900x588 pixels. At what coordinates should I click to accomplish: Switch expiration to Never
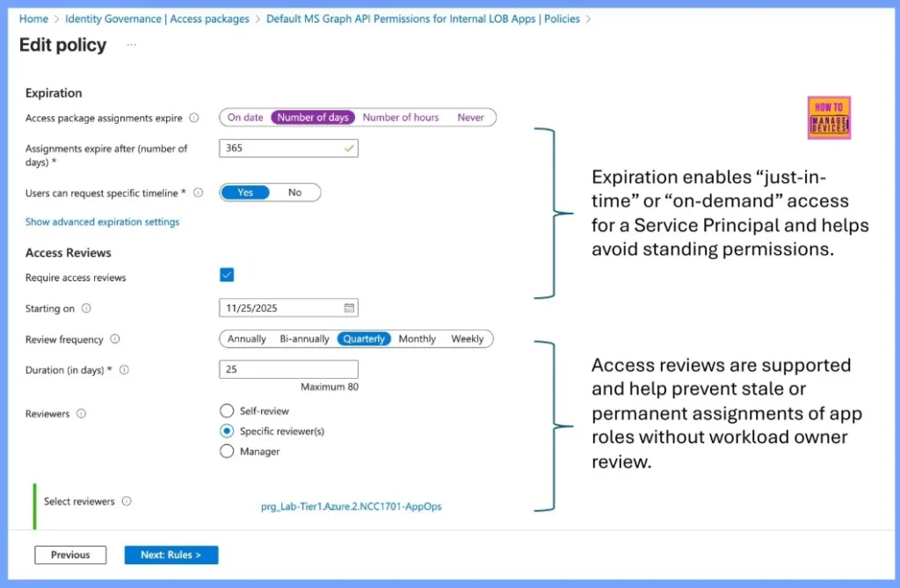[x=471, y=117]
